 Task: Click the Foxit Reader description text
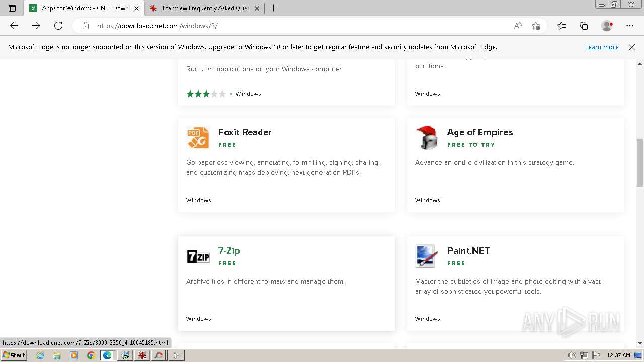coord(283,167)
